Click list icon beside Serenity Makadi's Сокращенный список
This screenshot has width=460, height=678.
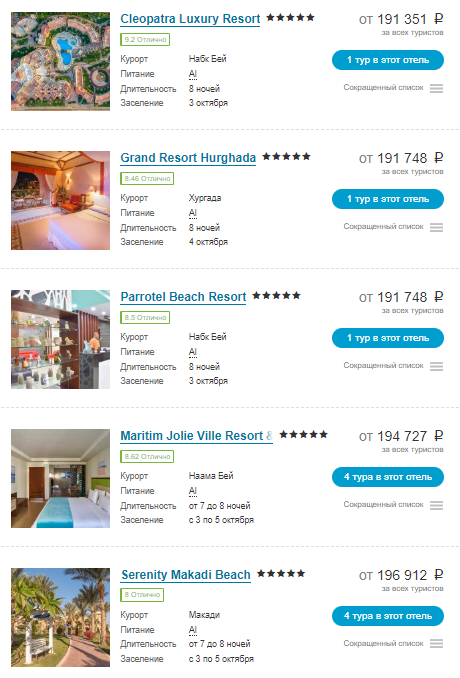tap(436, 644)
